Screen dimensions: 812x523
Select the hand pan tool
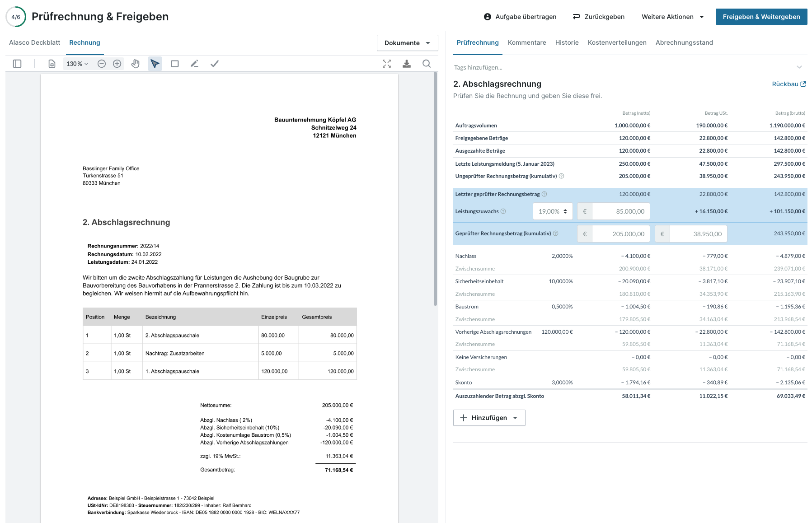click(135, 64)
